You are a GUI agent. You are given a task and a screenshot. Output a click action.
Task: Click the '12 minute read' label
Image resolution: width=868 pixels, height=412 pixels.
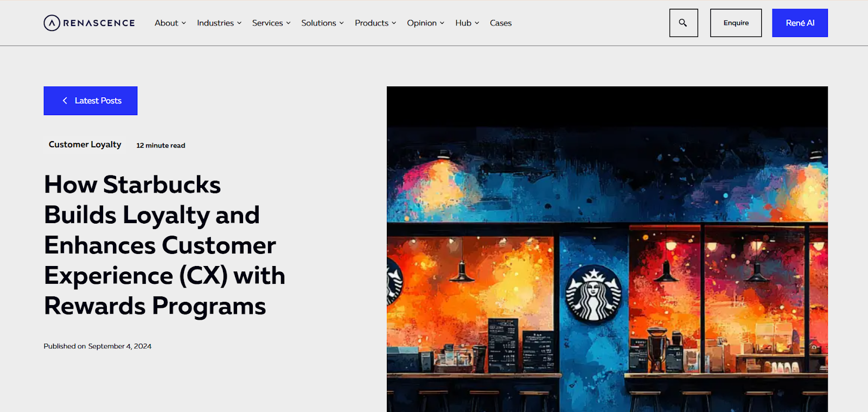161,145
